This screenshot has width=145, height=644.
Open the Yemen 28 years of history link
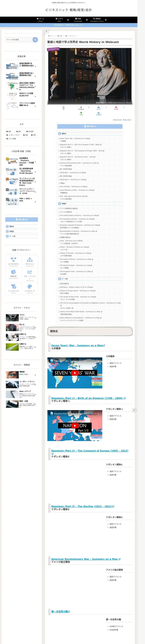pos(74,247)
